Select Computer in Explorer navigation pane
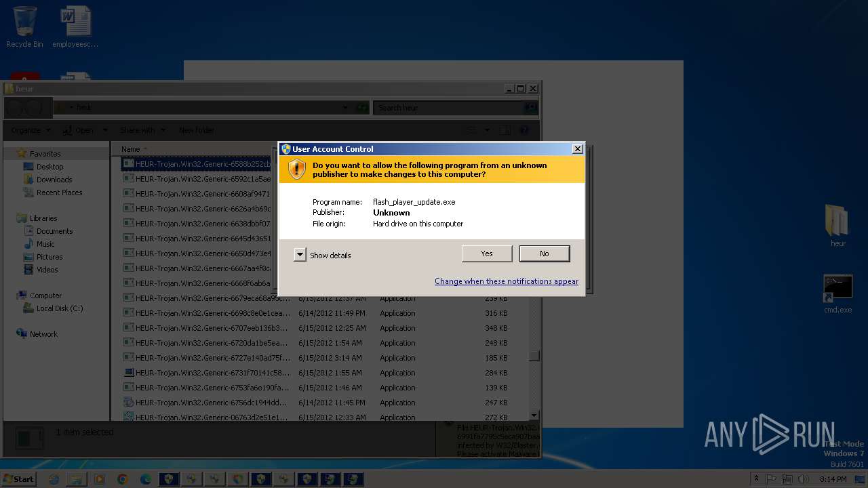 point(45,296)
